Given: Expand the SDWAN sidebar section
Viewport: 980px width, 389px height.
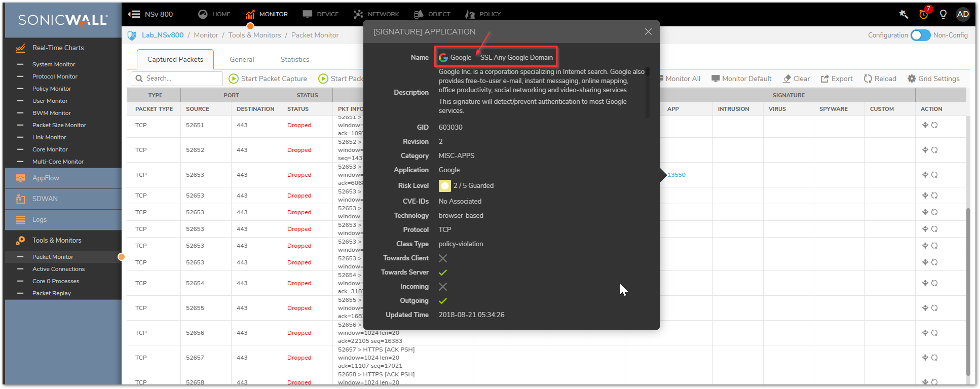Looking at the screenshot, I should 45,199.
